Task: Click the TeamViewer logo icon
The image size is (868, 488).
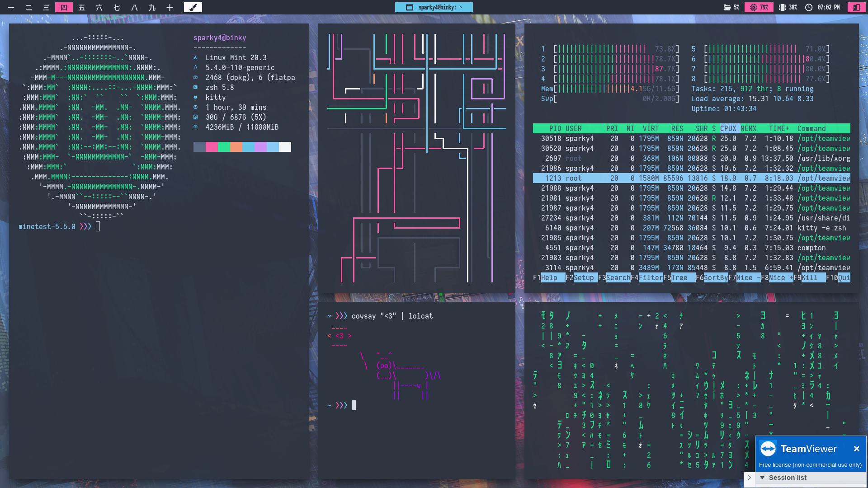Action: pyautogui.click(x=768, y=449)
